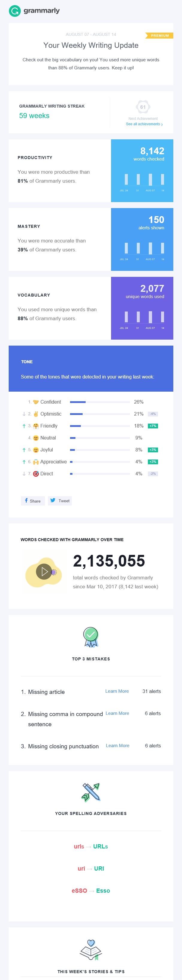182x980 pixels.
Task: Open Learn More for closing punctuation
Action: tap(118, 746)
